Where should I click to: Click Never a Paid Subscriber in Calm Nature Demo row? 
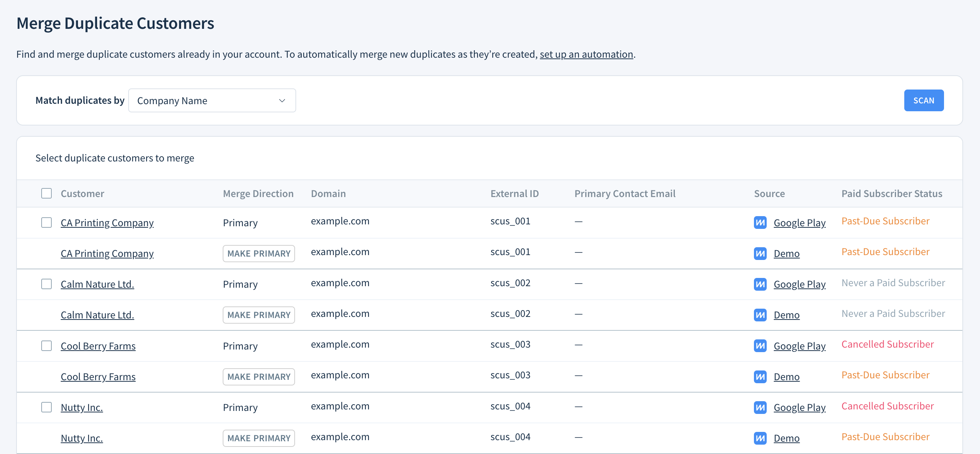(x=893, y=313)
